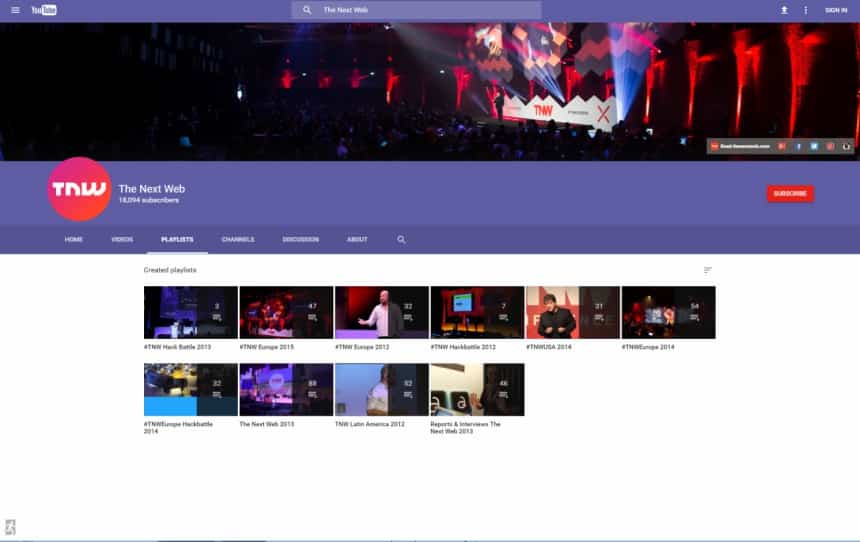Open Twitter link on channel banner

coord(814,146)
